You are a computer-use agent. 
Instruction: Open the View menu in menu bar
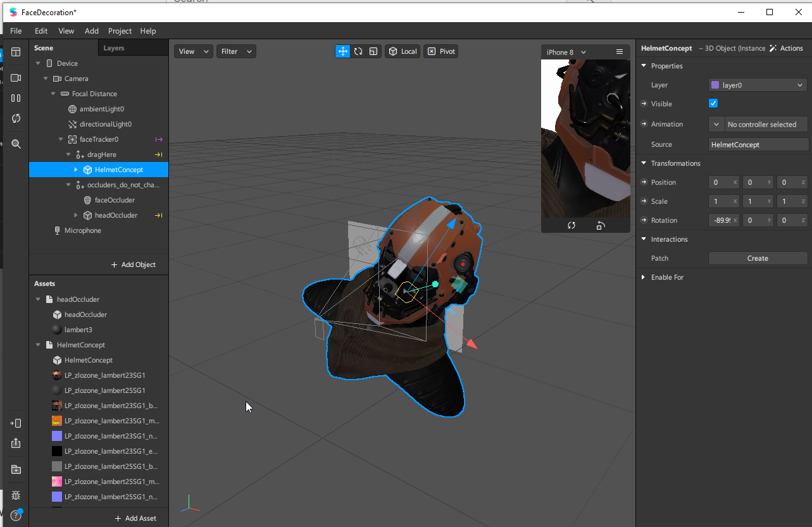[x=66, y=31]
